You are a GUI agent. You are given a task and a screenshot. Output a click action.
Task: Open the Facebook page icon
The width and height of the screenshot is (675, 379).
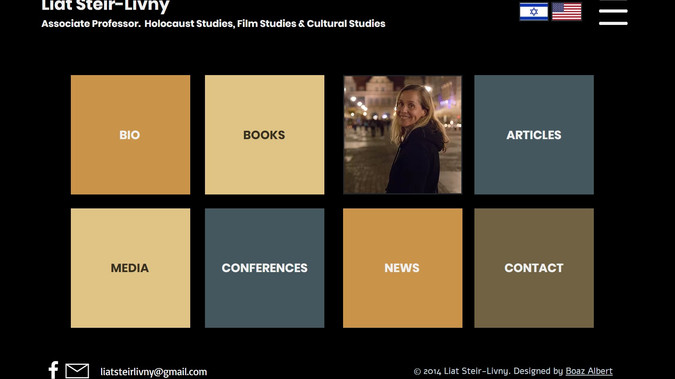click(x=53, y=370)
